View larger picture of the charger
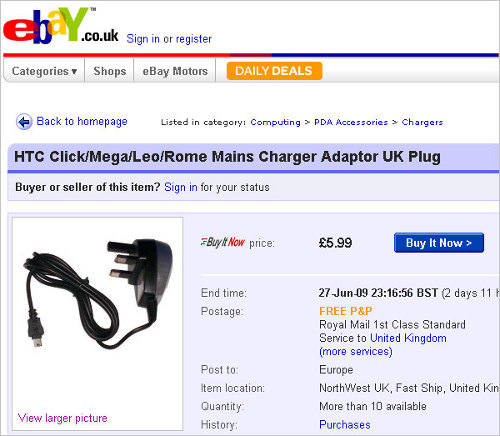Image resolution: width=500 pixels, height=436 pixels. 62,418
